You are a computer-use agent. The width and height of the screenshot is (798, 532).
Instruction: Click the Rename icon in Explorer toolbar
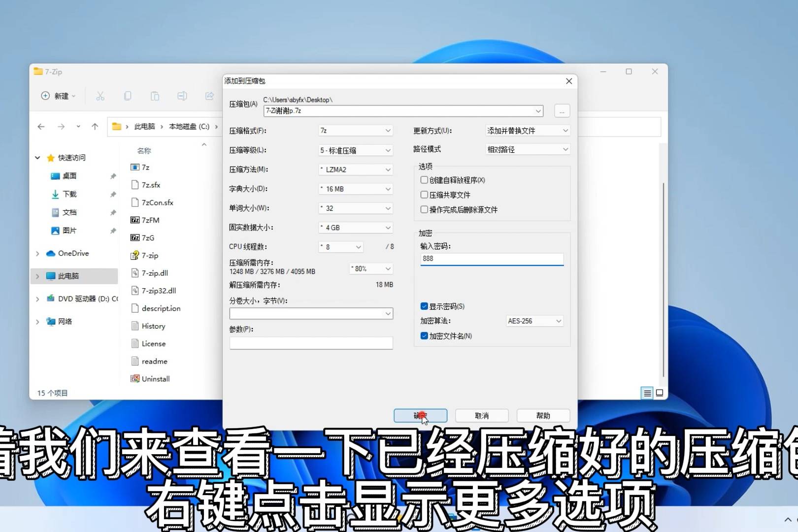(x=182, y=96)
